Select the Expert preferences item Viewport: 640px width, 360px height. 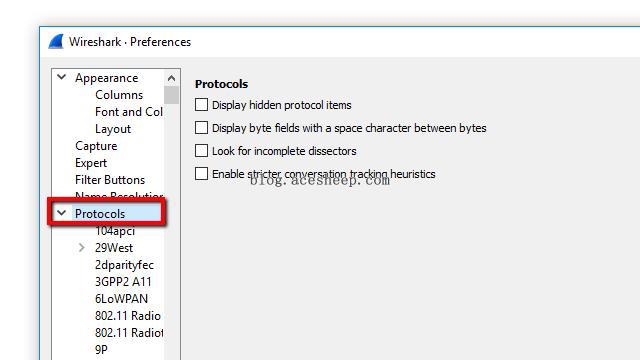pyautogui.click(x=91, y=163)
